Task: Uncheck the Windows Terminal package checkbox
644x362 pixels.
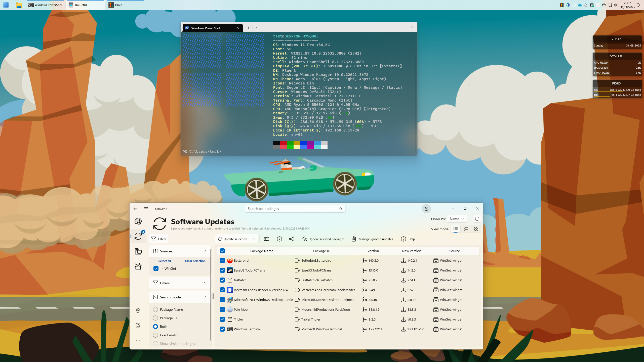Action: tap(222, 329)
